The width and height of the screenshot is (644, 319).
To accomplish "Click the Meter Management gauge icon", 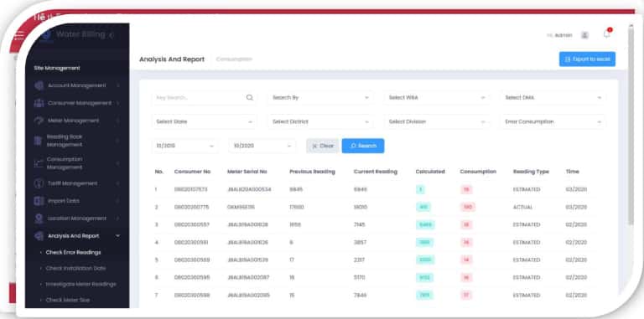I will [39, 121].
